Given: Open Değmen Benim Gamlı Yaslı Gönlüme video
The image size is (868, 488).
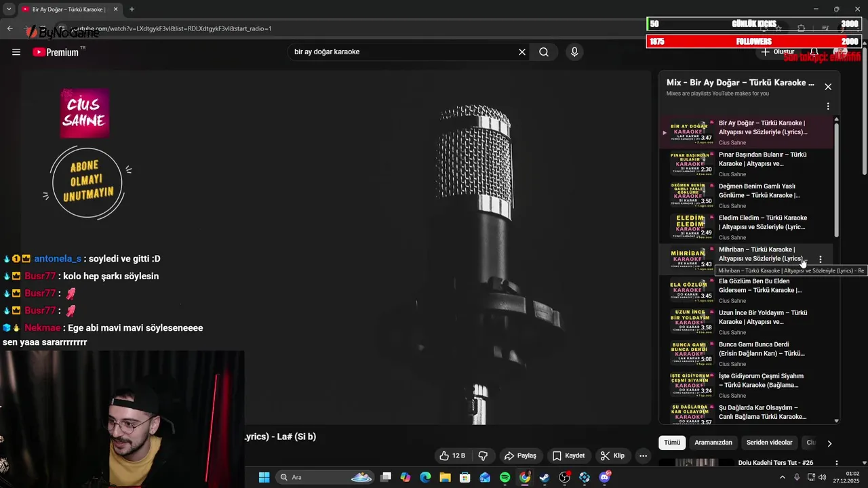Looking at the screenshot, I should click(x=746, y=196).
